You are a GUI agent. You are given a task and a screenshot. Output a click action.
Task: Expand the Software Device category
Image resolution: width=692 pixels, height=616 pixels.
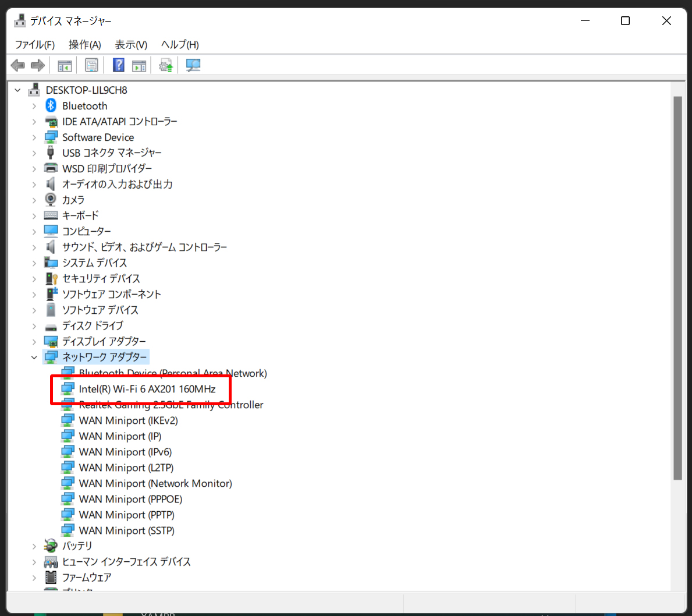34,137
